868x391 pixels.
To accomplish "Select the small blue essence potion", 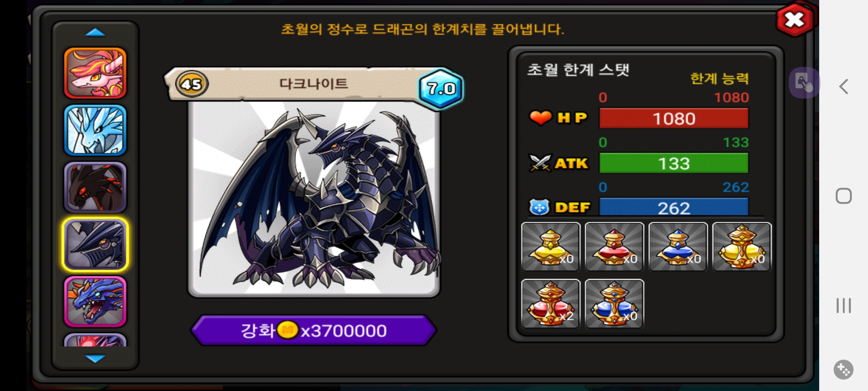I will click(678, 247).
